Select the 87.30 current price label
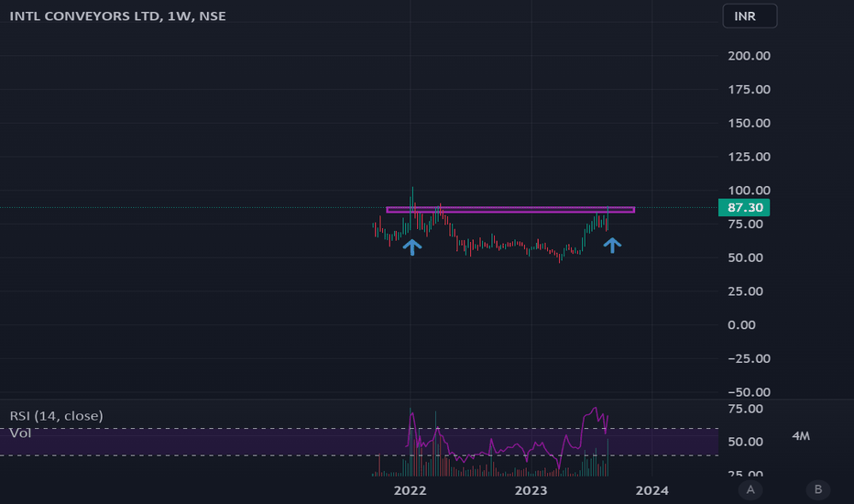Image resolution: width=854 pixels, height=504 pixels. click(744, 208)
